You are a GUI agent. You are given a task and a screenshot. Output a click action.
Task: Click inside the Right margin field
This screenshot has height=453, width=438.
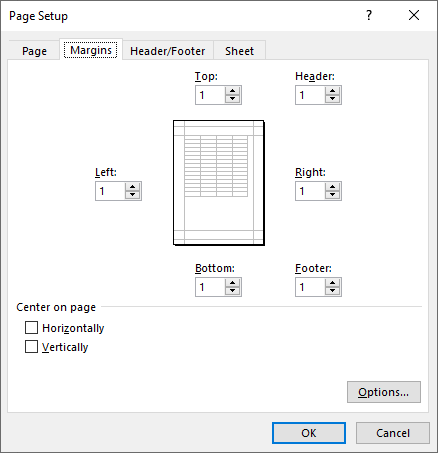point(311,191)
